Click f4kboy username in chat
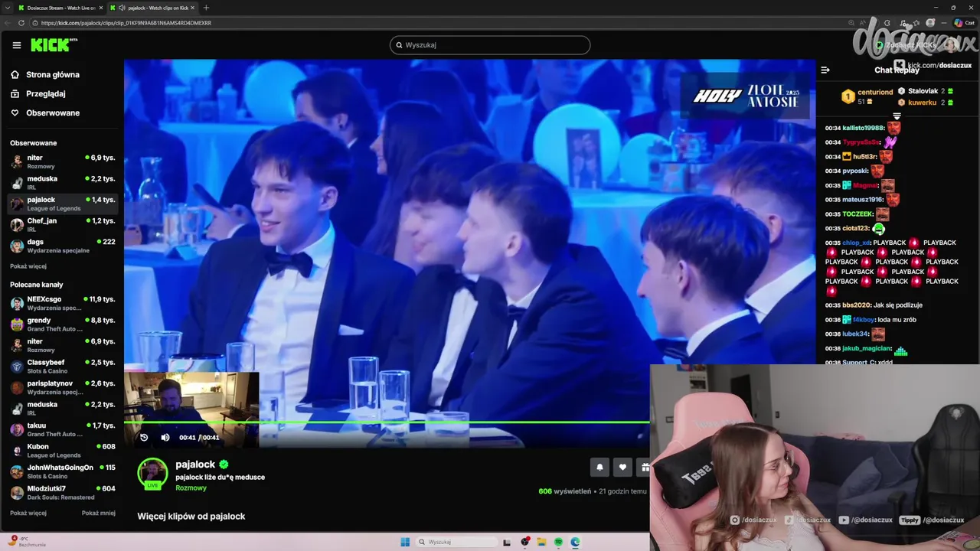This screenshot has height=551, width=980. point(864,319)
